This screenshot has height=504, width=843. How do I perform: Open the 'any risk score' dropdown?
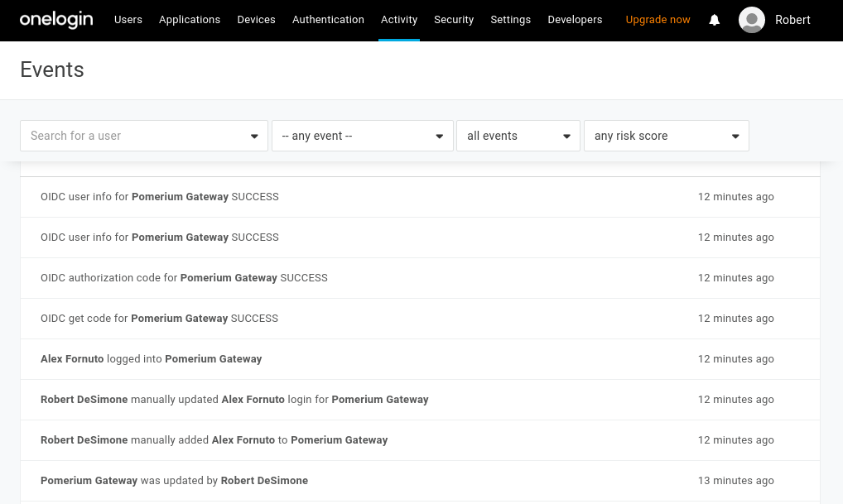[666, 135]
